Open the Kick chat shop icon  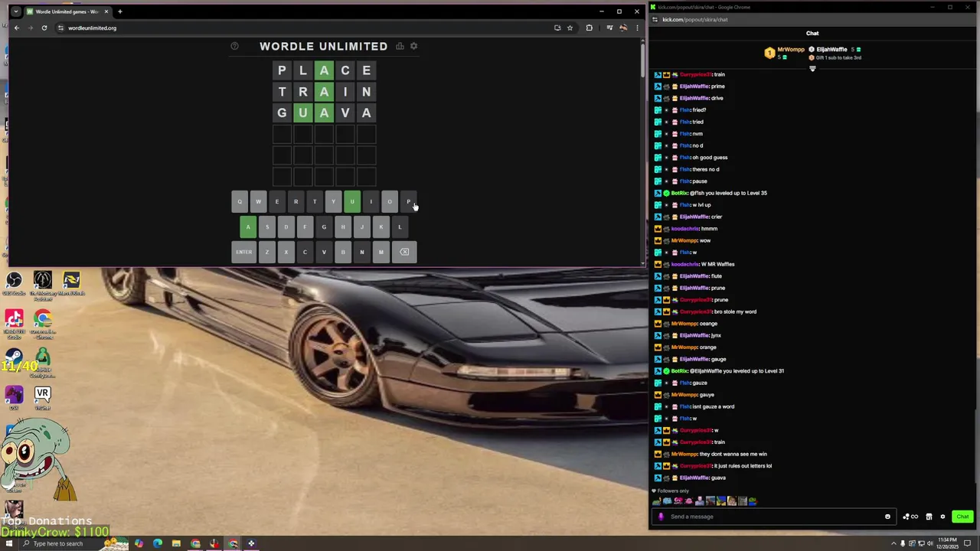coord(929,517)
